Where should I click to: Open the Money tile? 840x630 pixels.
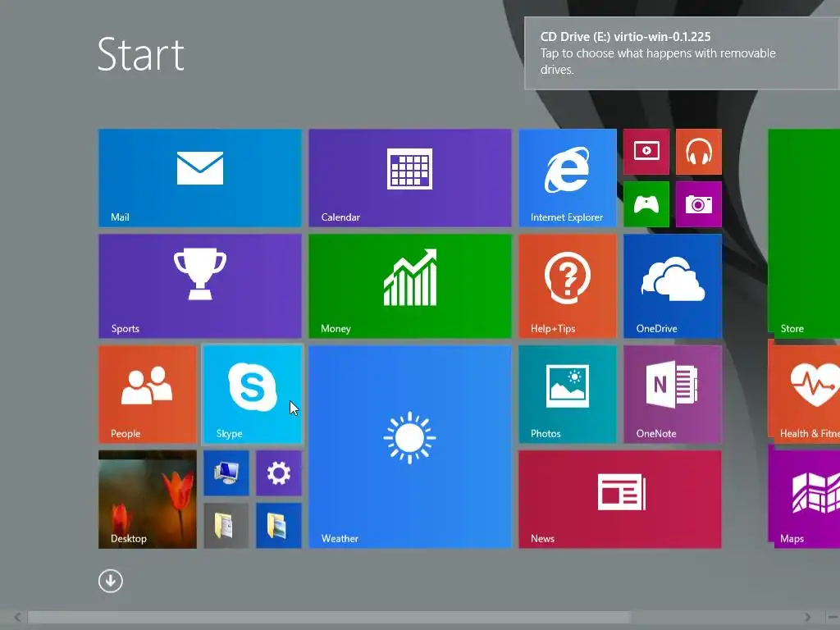click(x=410, y=286)
